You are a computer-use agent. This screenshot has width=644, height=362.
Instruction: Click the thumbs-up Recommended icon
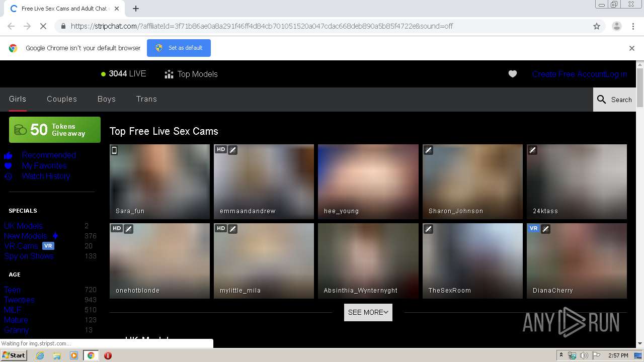(8, 155)
